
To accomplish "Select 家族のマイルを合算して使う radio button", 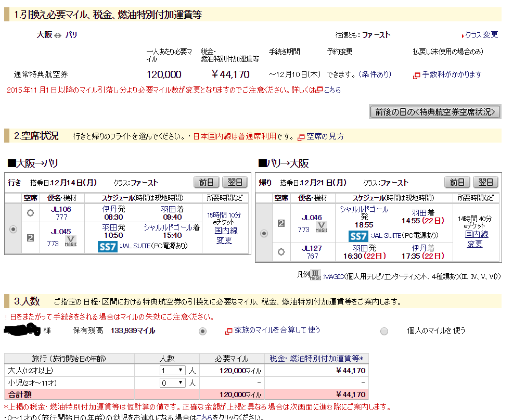I will (x=203, y=332).
